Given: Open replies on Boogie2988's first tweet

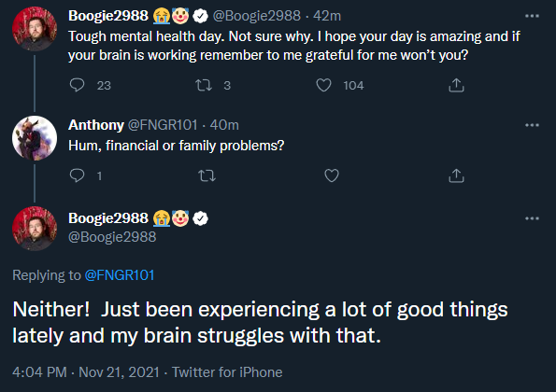Looking at the screenshot, I should [x=77, y=85].
